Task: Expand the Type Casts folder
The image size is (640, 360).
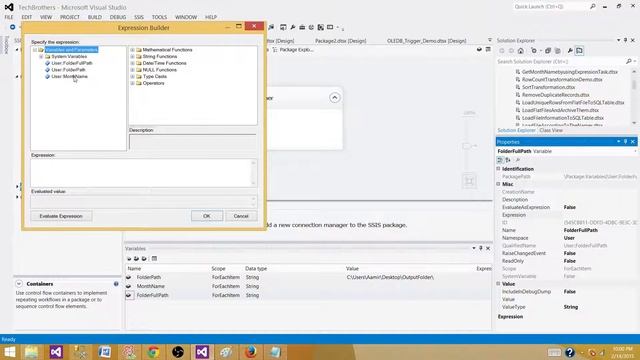Action: 132,76
